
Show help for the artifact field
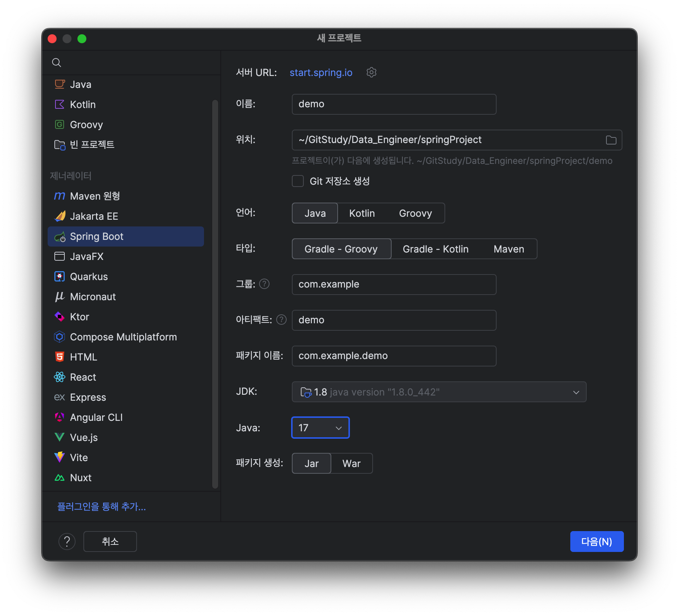click(281, 320)
